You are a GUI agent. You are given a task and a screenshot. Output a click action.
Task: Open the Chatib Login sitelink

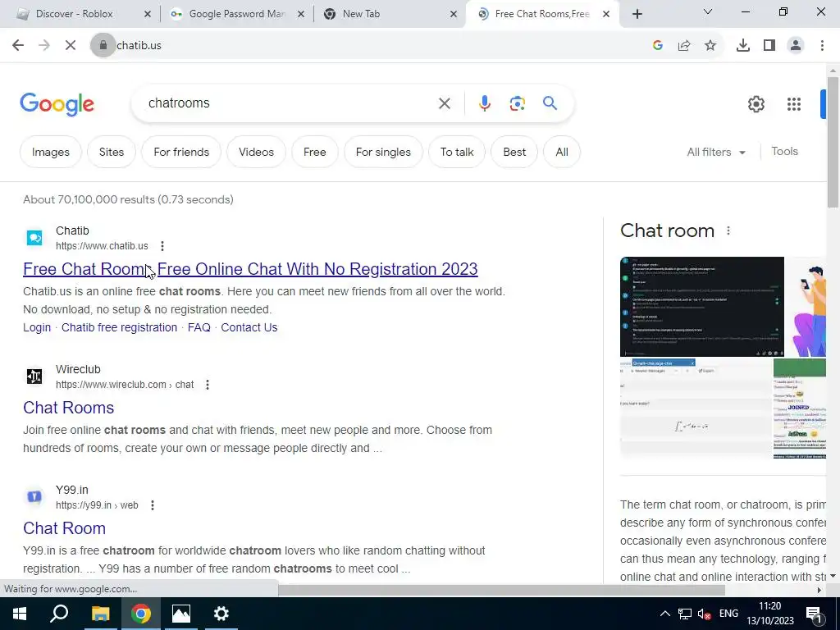(37, 327)
